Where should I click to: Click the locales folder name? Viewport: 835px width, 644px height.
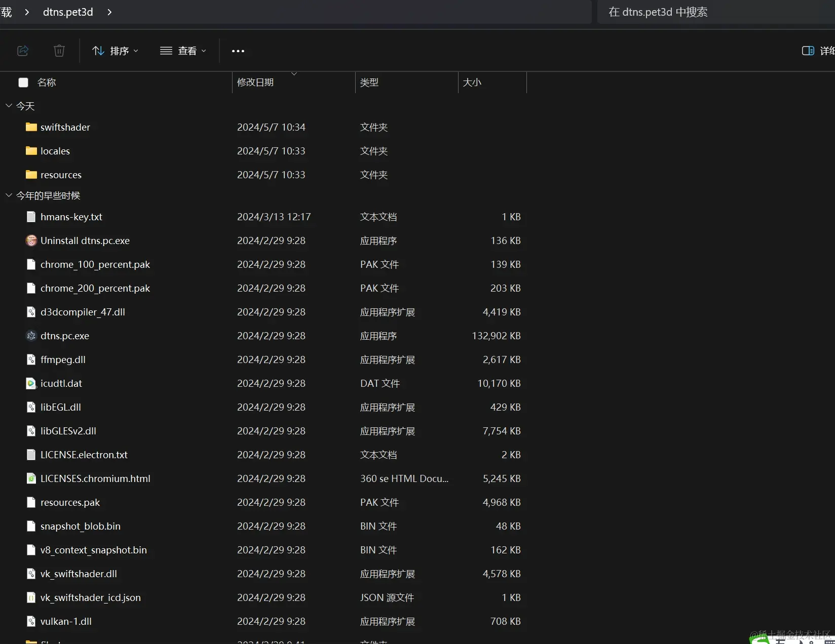pos(55,151)
